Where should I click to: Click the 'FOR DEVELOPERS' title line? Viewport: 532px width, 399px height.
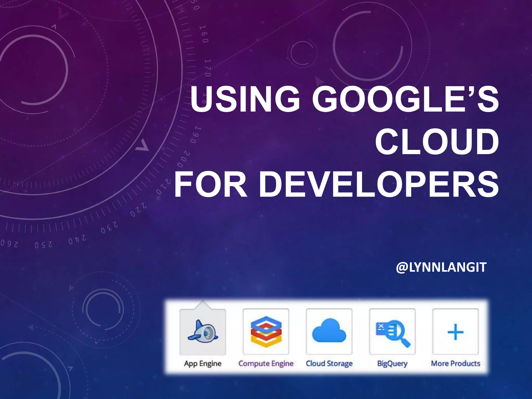point(336,184)
